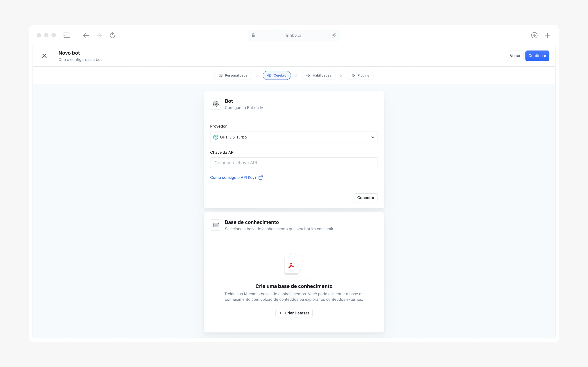Switch to the Personalidade step tab
This screenshot has width=588, height=367.
pos(233,75)
